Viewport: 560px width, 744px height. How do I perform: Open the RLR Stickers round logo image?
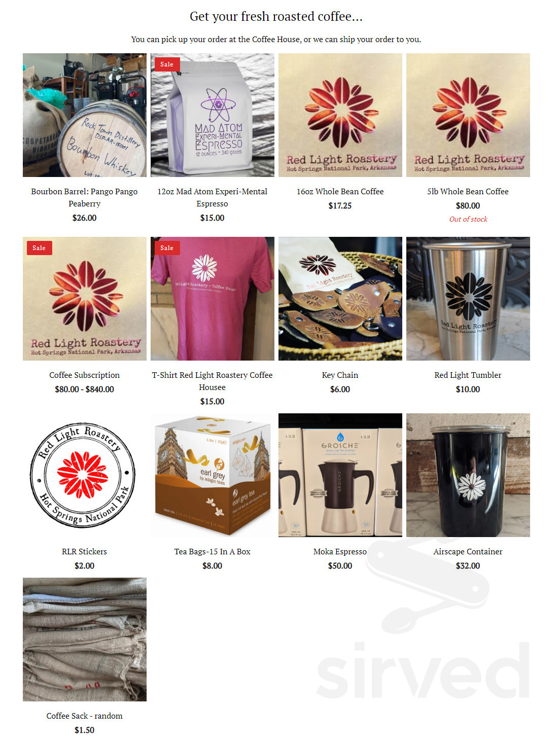click(85, 475)
